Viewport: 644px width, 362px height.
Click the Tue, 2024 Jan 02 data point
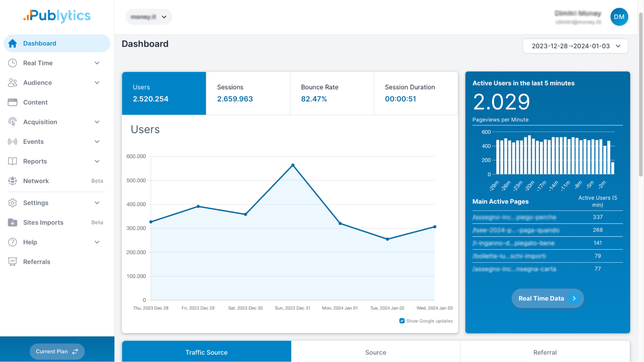pyautogui.click(x=387, y=239)
